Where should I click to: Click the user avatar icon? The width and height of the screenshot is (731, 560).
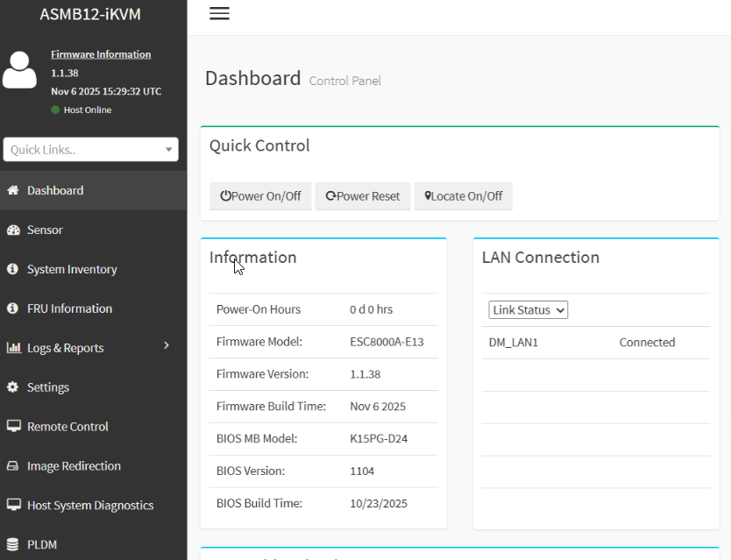pos(19,70)
